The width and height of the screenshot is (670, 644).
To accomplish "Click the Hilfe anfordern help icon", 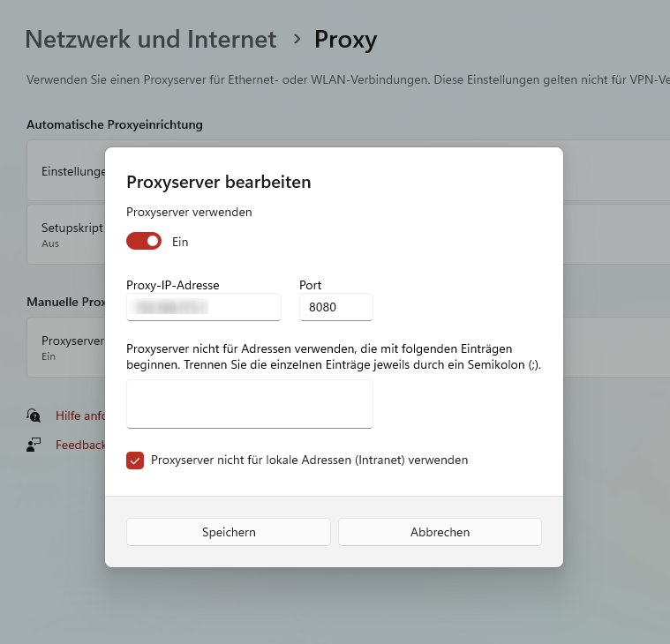I will tap(34, 415).
